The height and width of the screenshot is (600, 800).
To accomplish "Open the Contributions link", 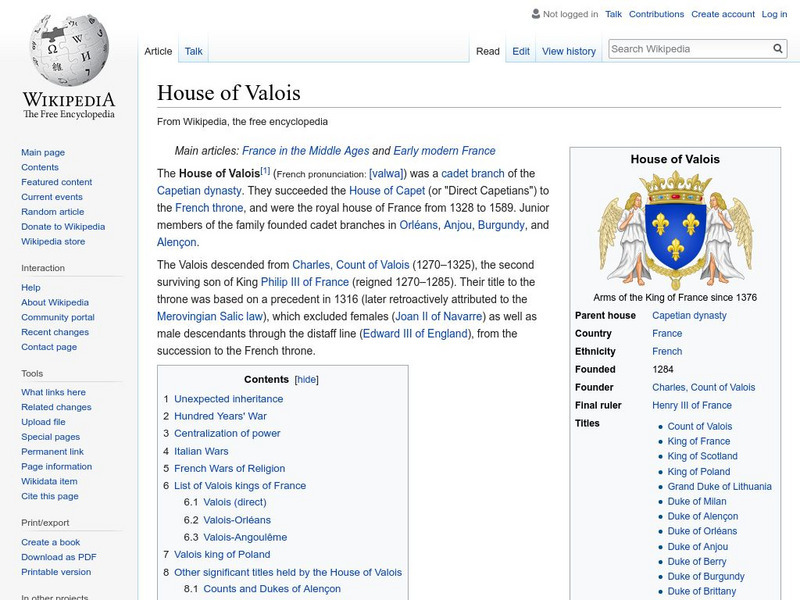I will tap(656, 14).
